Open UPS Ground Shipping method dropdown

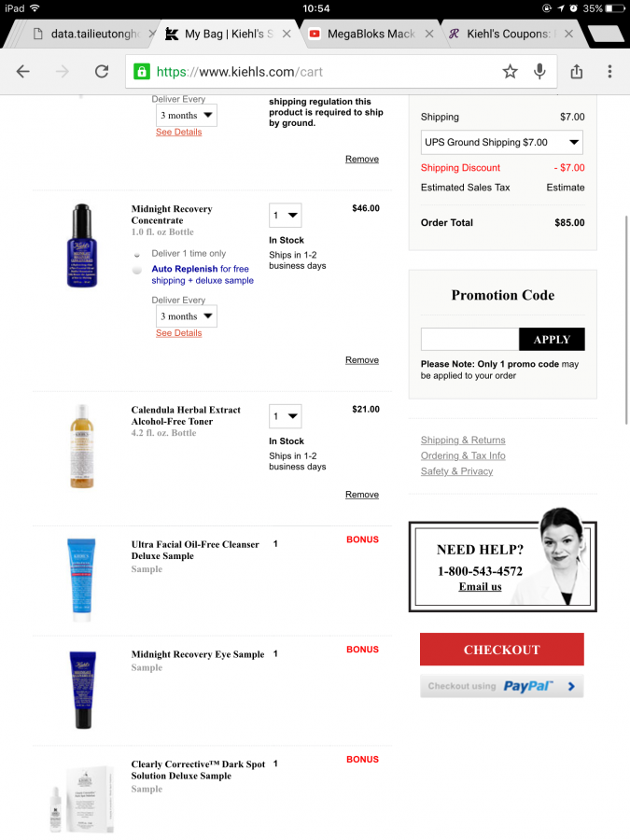[501, 143]
